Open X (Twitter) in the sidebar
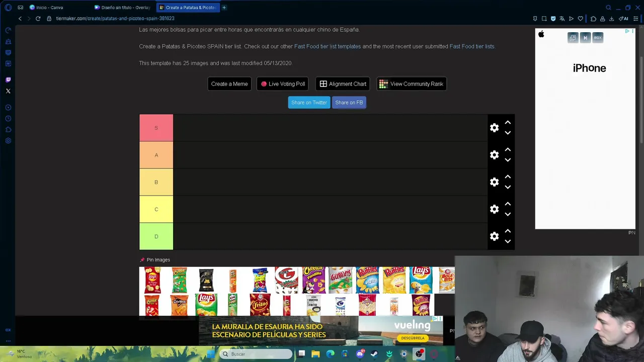This screenshot has width=644, height=362. click(8, 91)
